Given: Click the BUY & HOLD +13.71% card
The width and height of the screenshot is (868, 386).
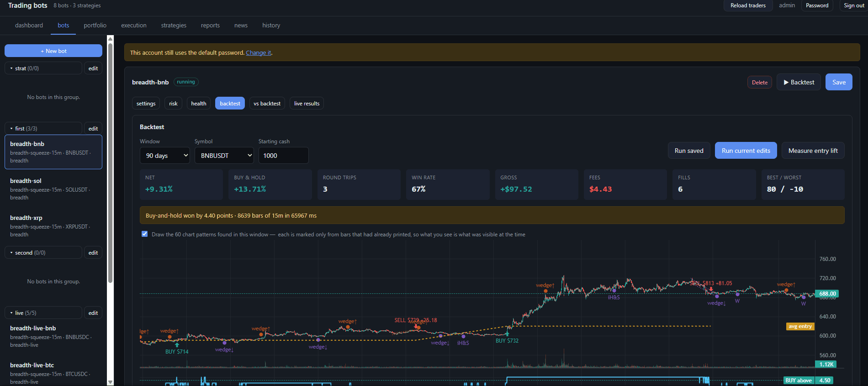Looking at the screenshot, I should click(x=270, y=184).
